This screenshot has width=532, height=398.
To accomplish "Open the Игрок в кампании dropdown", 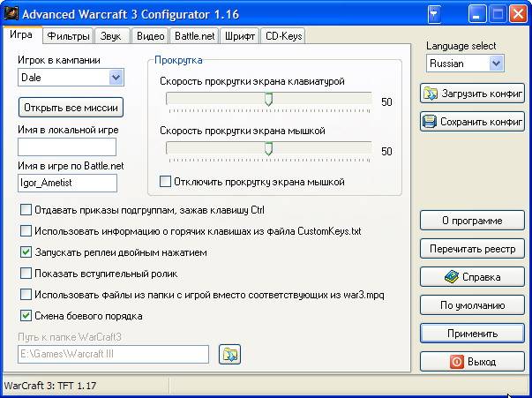I will (x=116, y=78).
